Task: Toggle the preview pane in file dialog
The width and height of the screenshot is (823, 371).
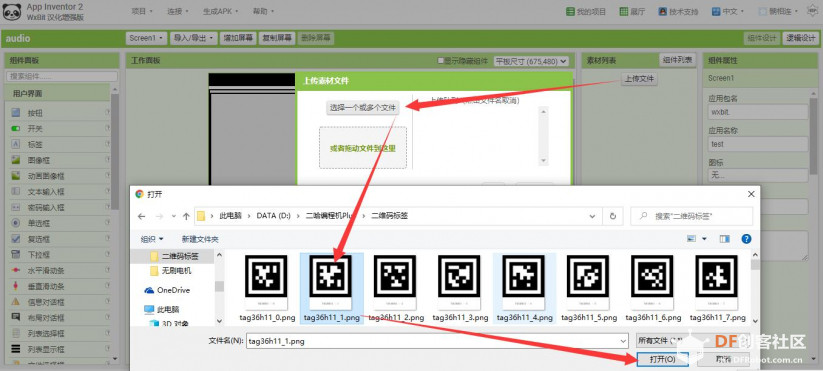Action: [725, 239]
